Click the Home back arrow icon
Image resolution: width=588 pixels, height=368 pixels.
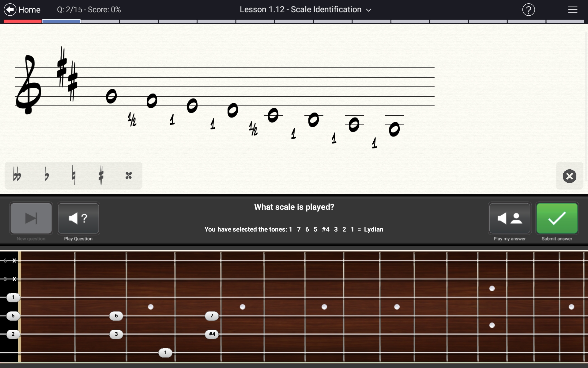click(x=10, y=10)
